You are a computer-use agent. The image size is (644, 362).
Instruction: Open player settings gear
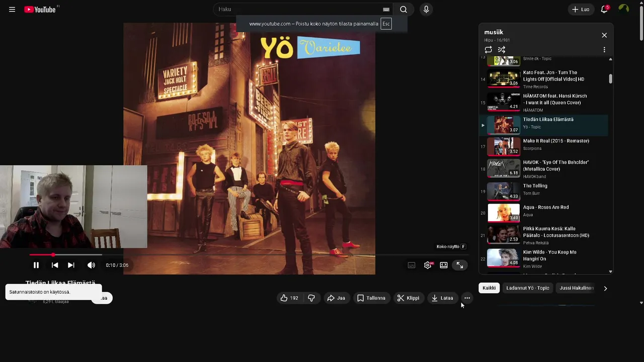[428, 265]
